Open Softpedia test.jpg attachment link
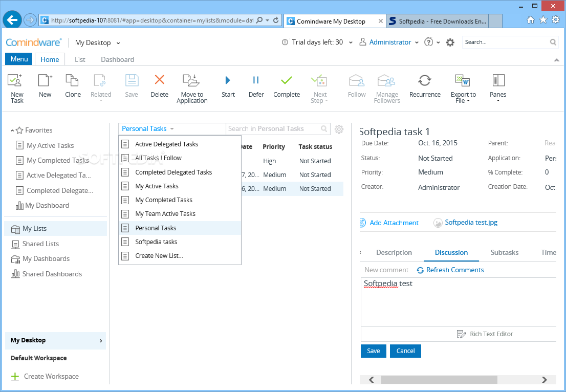The width and height of the screenshot is (566, 392). 471,222
